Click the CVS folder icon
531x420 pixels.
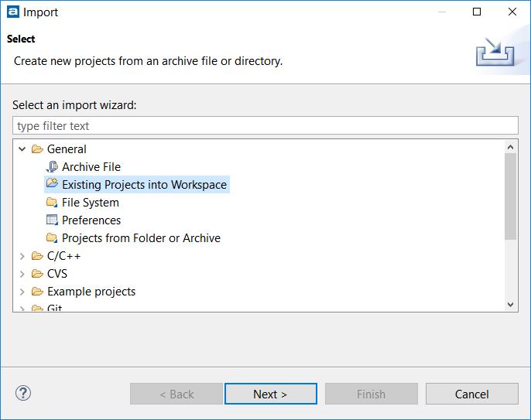coord(37,274)
